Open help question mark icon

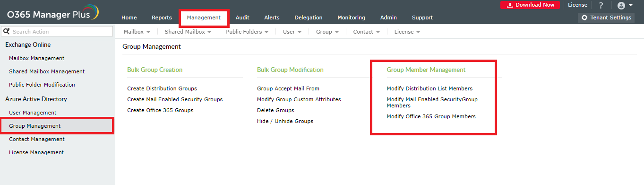[601, 5]
